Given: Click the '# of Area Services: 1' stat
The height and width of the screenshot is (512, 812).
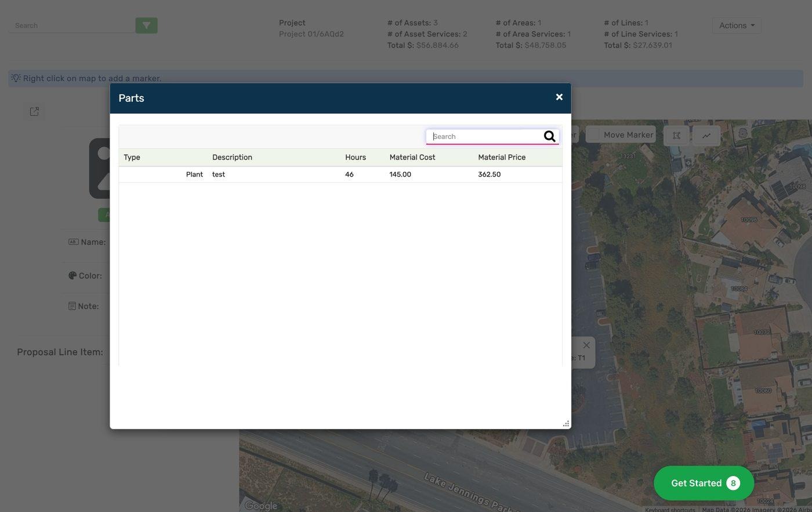Looking at the screenshot, I should click(x=533, y=34).
